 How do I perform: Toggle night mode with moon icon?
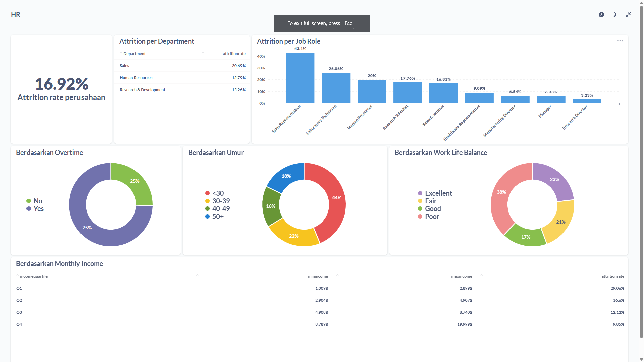coord(614,15)
